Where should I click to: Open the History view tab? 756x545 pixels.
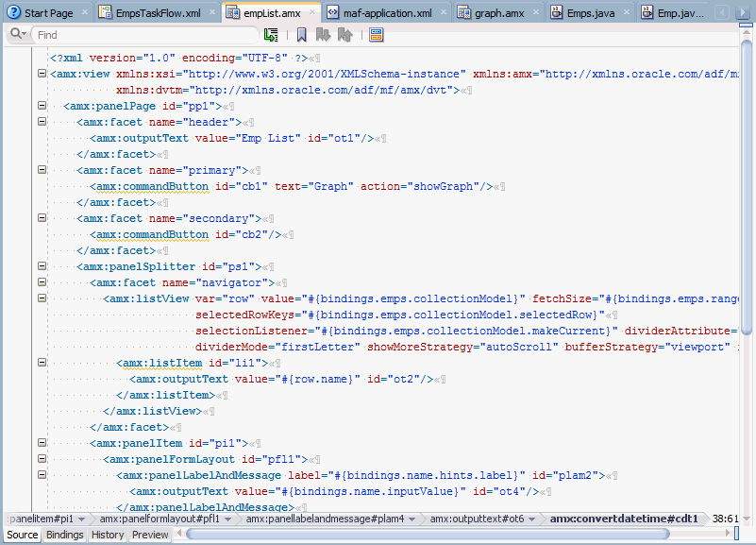(108, 535)
